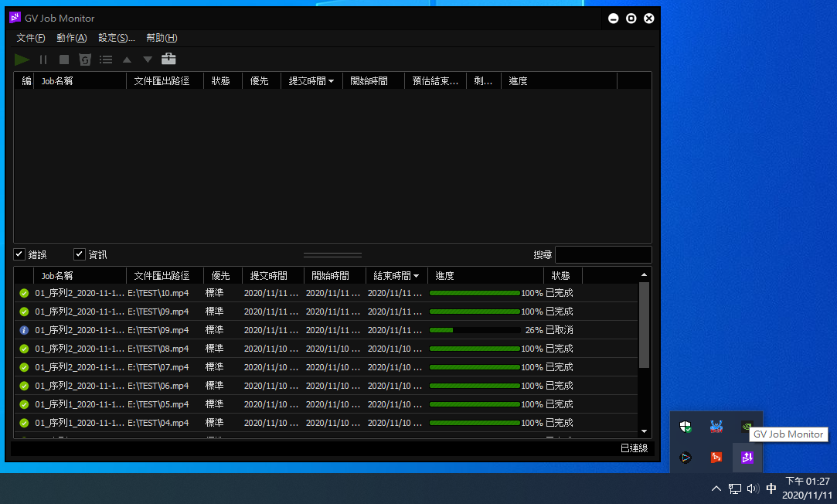Viewport: 837px width, 504px height.
Task: Click the 搜尋 search input field
Action: [x=603, y=254]
